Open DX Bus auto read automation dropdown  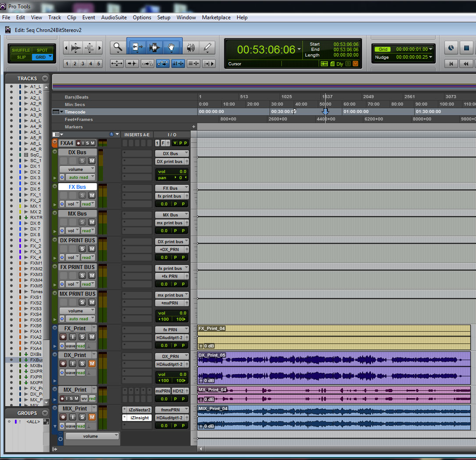(x=81, y=177)
